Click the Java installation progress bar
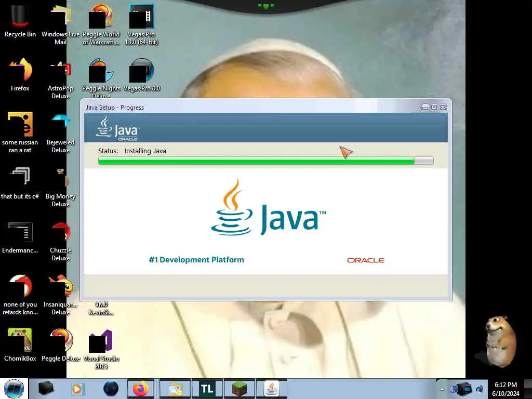The height and width of the screenshot is (399, 532). 265,161
